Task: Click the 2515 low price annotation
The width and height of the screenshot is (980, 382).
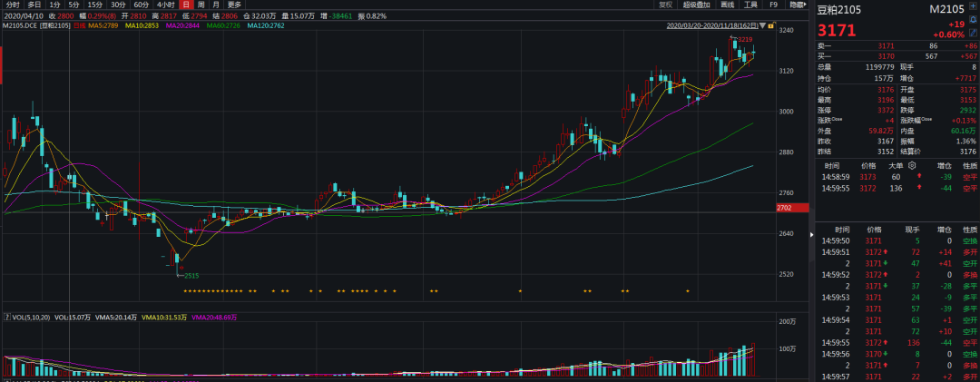Action: [191, 276]
